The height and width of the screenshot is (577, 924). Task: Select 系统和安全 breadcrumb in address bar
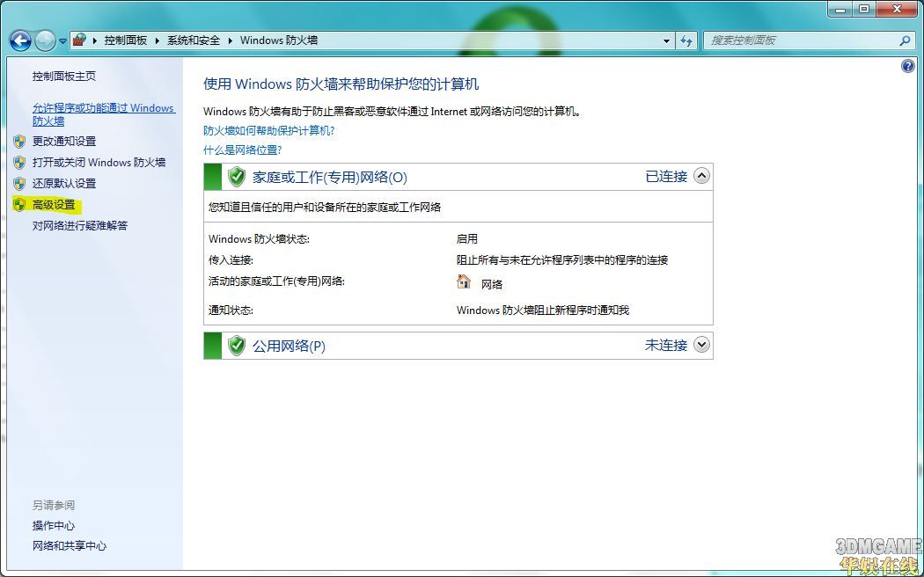[x=194, y=40]
